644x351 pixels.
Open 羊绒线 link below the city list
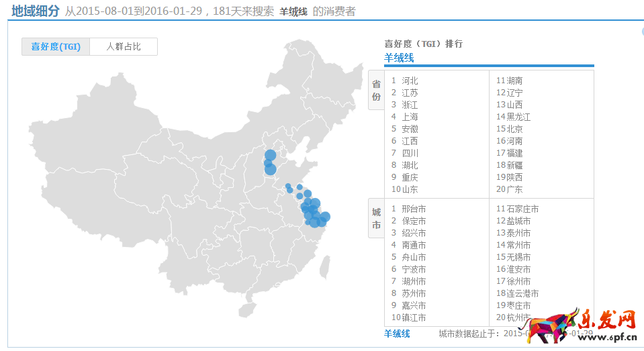coord(397,334)
